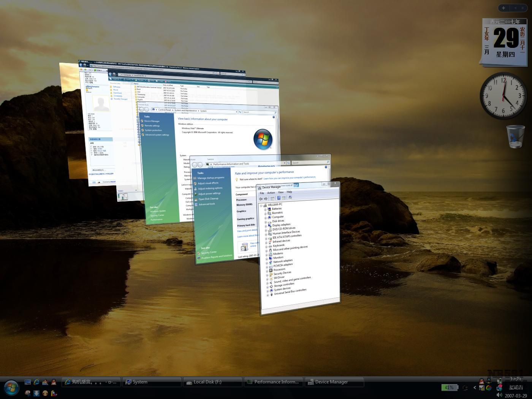Viewport: 532px width, 399px height.
Task: Show hidden system tray icons arrow
Action: point(475,388)
